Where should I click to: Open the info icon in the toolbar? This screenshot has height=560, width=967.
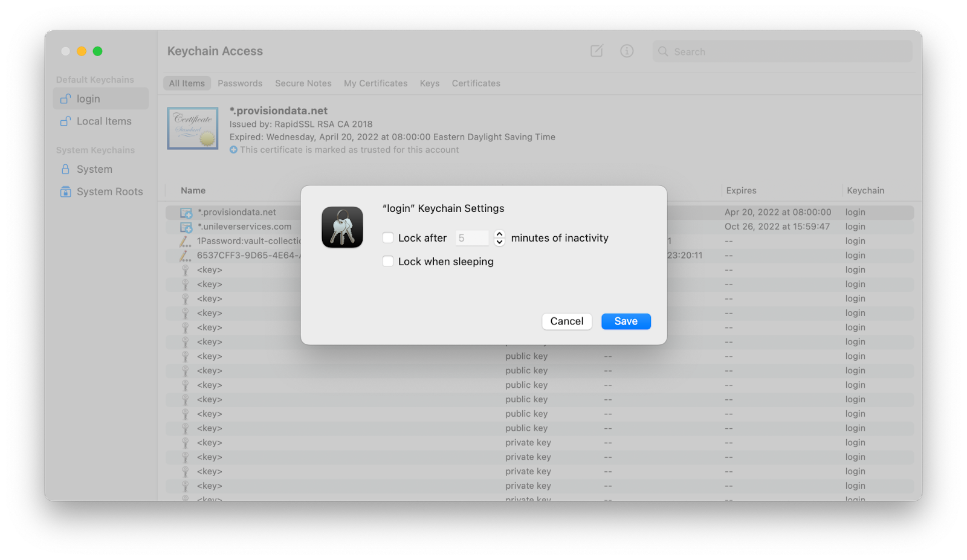(x=627, y=51)
